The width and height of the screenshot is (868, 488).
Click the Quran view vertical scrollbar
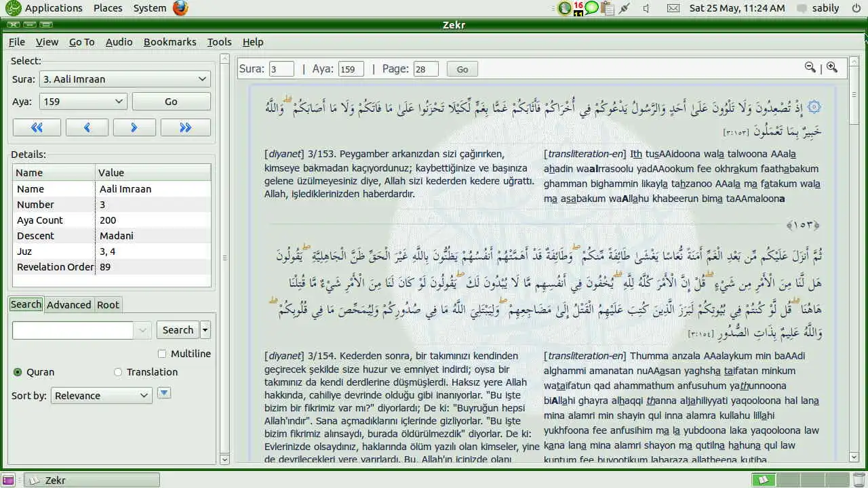click(854, 260)
